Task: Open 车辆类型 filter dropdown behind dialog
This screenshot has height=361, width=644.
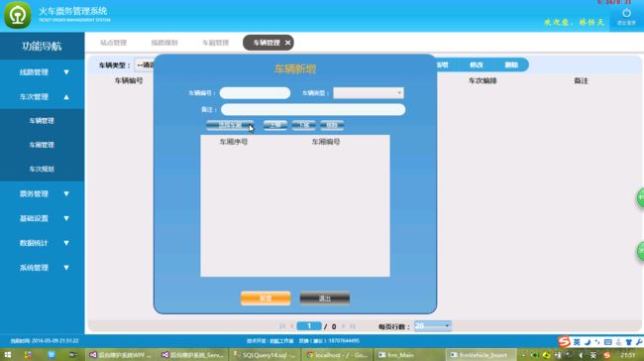Action: point(144,65)
